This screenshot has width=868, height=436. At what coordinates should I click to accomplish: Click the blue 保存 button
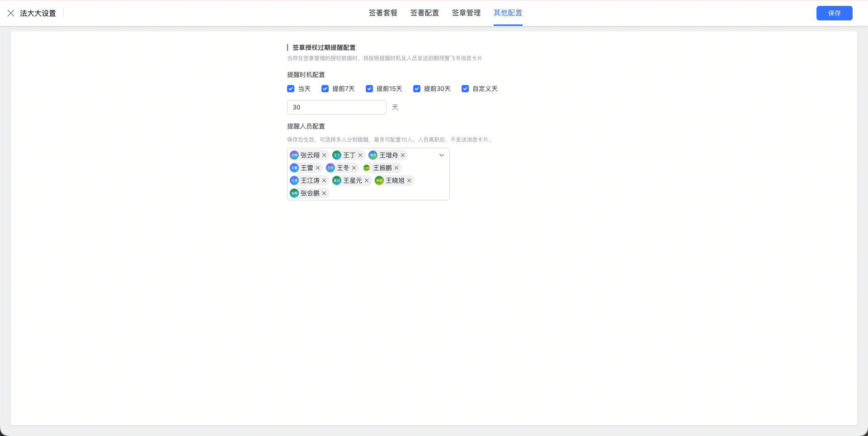[835, 13]
